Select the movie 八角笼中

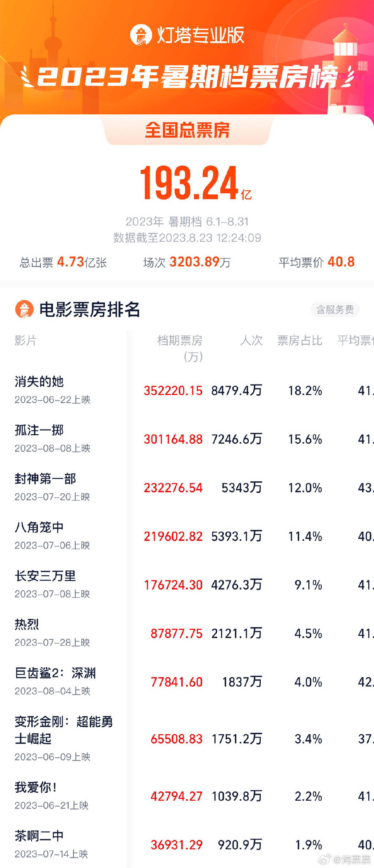(39, 527)
